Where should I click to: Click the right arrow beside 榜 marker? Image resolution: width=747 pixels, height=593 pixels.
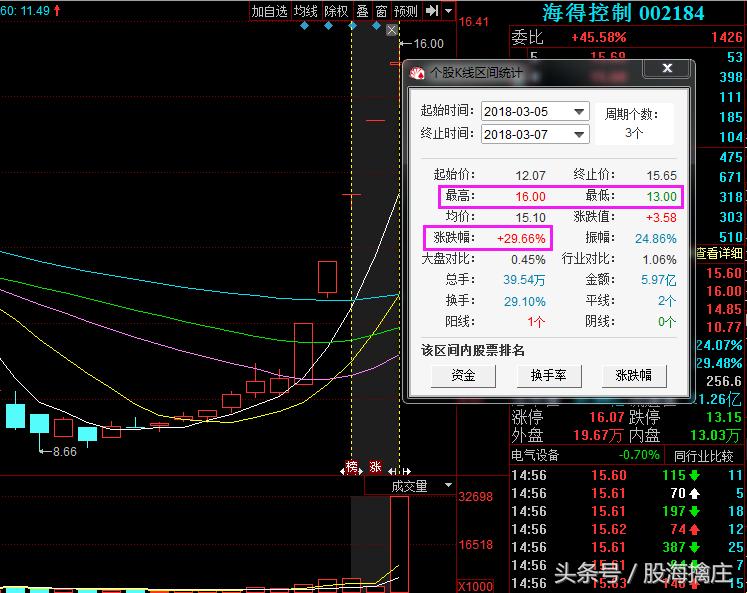pos(361,471)
